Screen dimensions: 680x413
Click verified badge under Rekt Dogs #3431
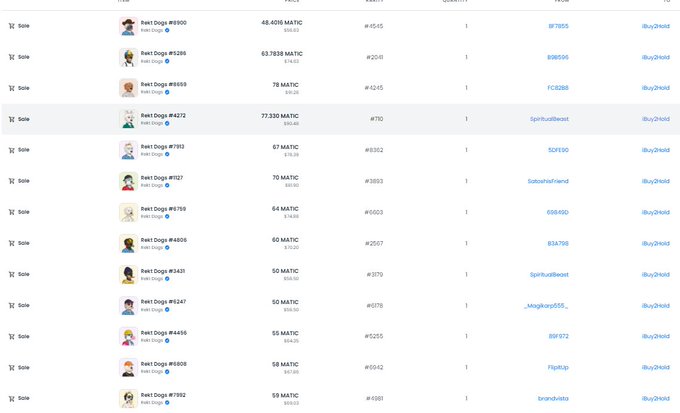coord(167,279)
